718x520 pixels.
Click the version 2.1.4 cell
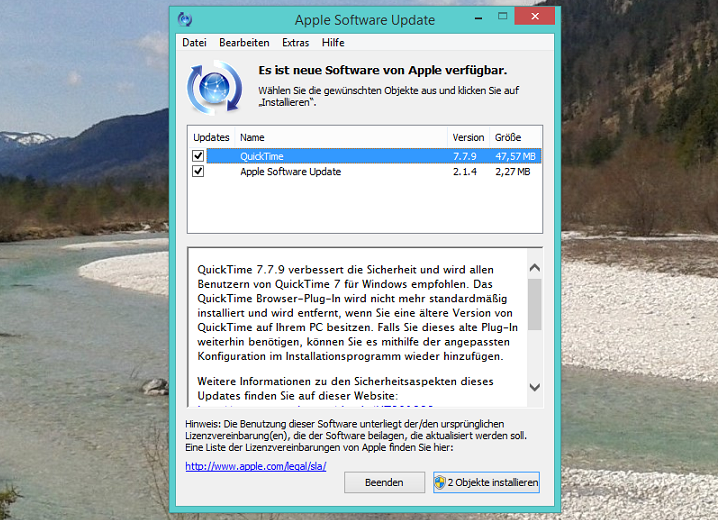465,172
